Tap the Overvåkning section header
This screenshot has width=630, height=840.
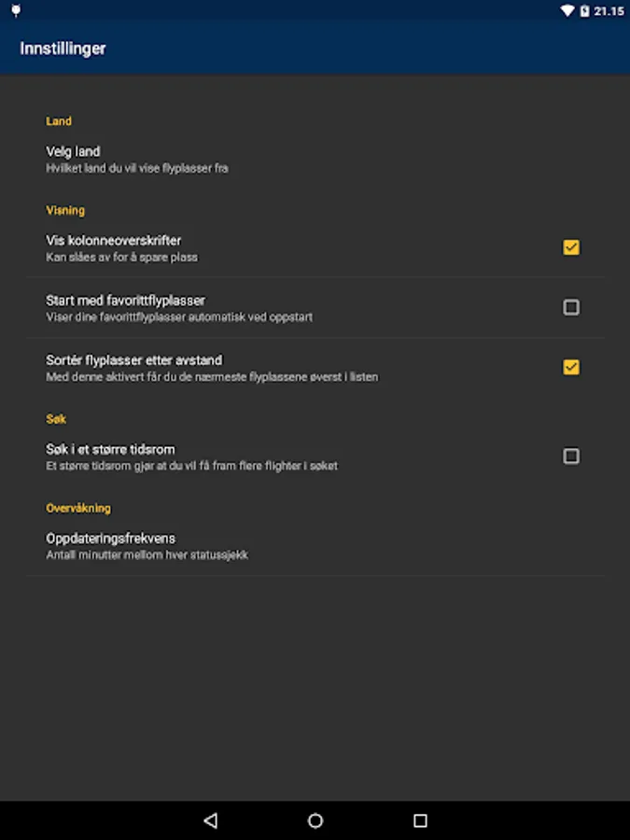click(x=78, y=508)
